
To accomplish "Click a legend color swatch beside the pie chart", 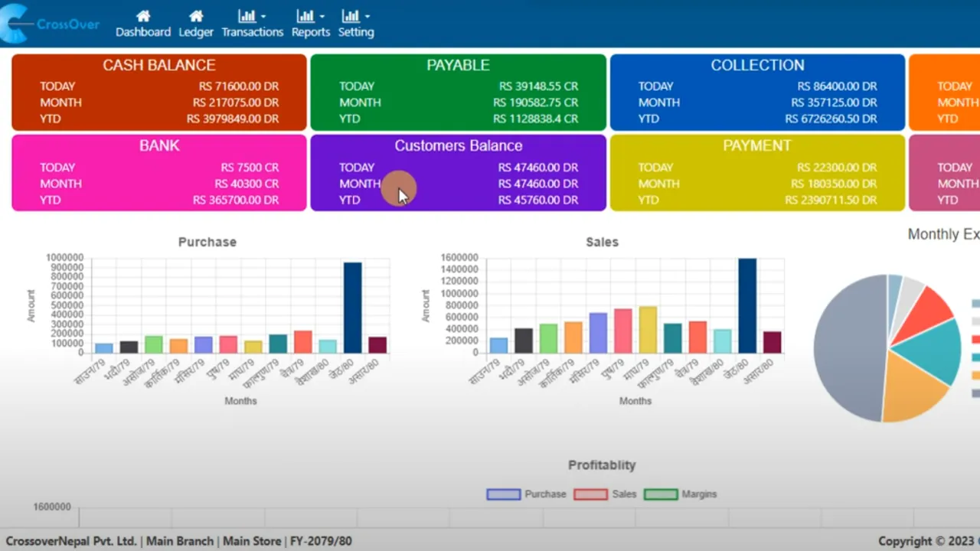I will click(974, 303).
